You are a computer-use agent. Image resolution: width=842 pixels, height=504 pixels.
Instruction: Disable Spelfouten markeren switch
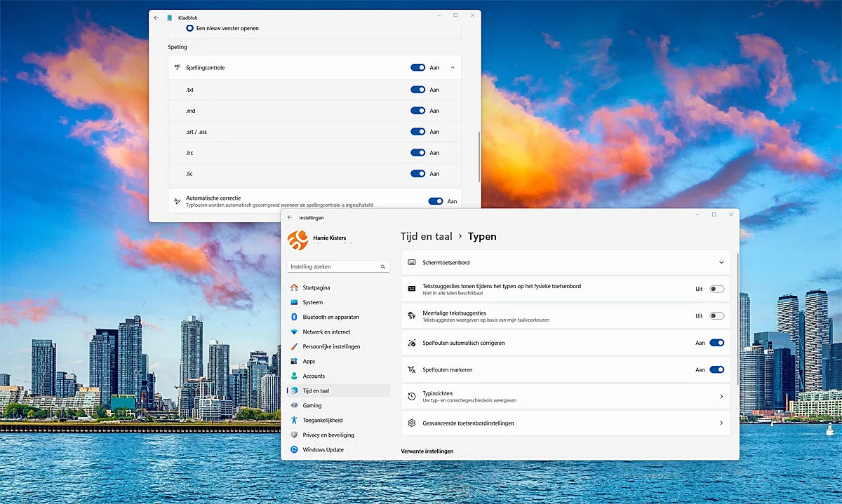pyautogui.click(x=716, y=369)
